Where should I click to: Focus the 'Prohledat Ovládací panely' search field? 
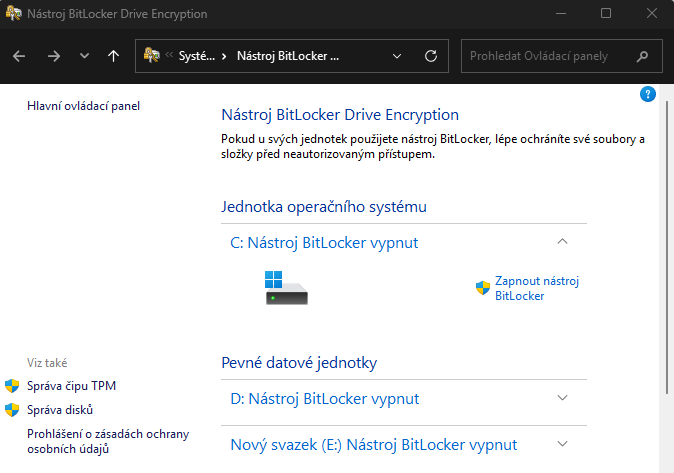pyautogui.click(x=561, y=56)
